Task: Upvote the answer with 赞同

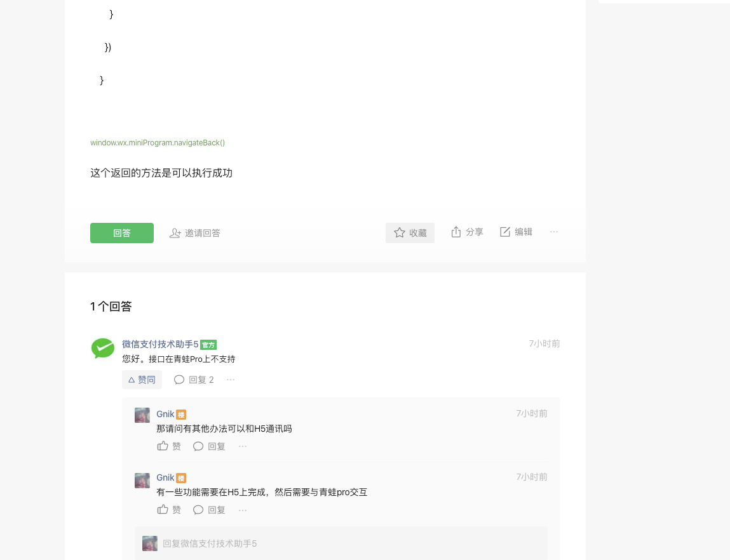Action: coord(142,380)
